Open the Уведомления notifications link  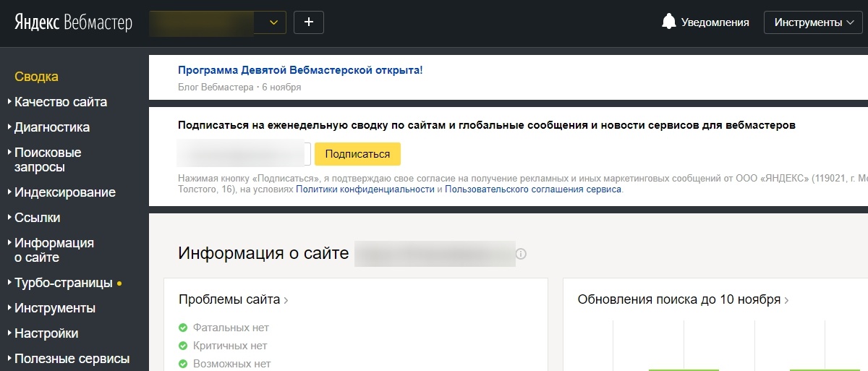pos(715,22)
